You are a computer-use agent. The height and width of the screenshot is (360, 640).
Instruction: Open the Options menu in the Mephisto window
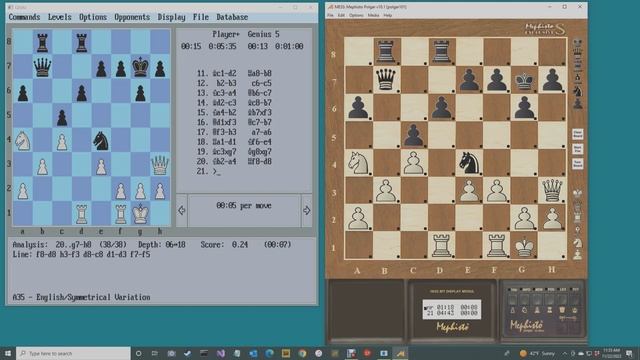click(x=356, y=15)
